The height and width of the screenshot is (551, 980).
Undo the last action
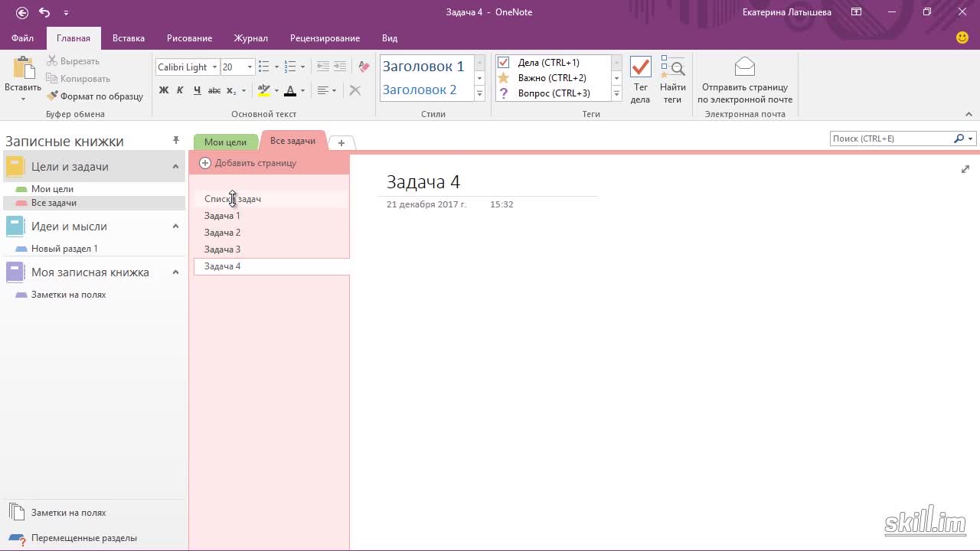point(44,12)
